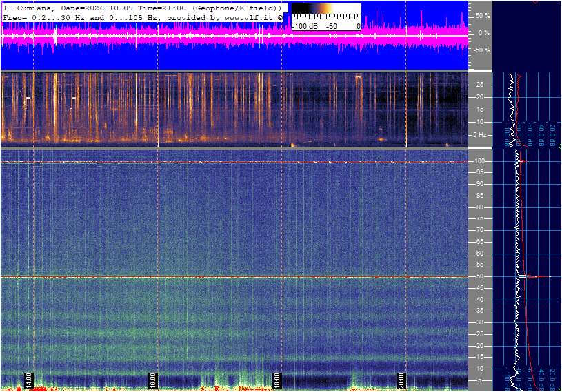Screen dimensions: 562x392
Task: Click the 20:00 time marker
Action: 401,380
